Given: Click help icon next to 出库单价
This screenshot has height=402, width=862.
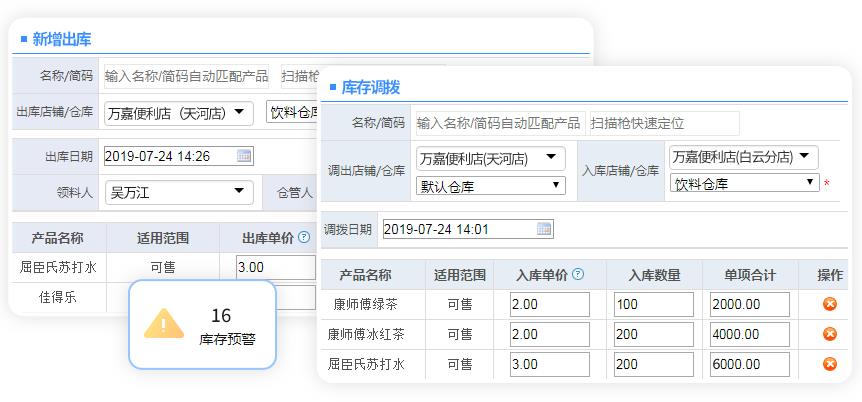Looking at the screenshot, I should coord(304,238).
